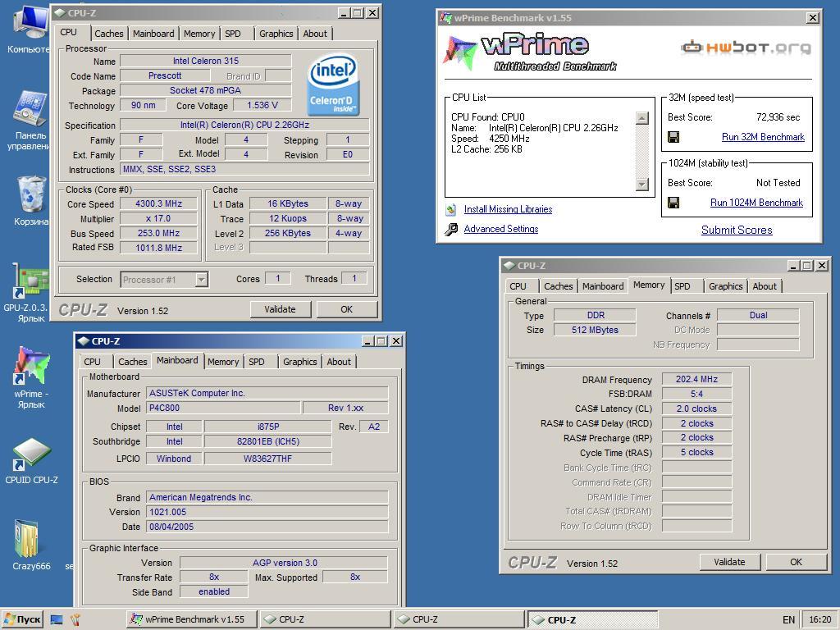Click second quick launch icon in taskbar

click(x=75, y=620)
